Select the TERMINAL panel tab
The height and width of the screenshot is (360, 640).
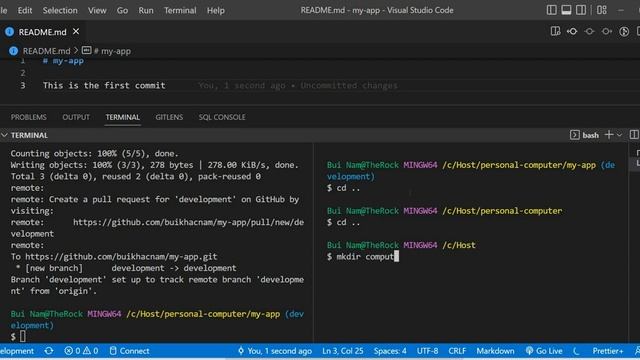[122, 117]
